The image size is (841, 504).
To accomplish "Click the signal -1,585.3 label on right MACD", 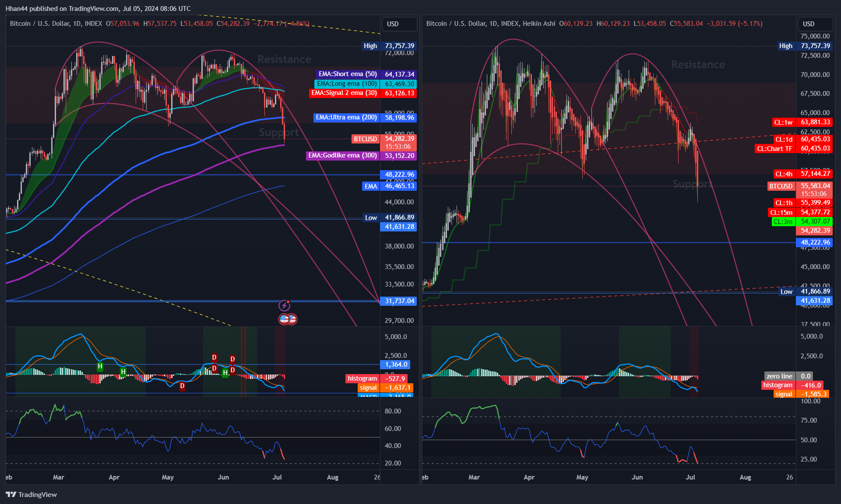I will pos(801,394).
